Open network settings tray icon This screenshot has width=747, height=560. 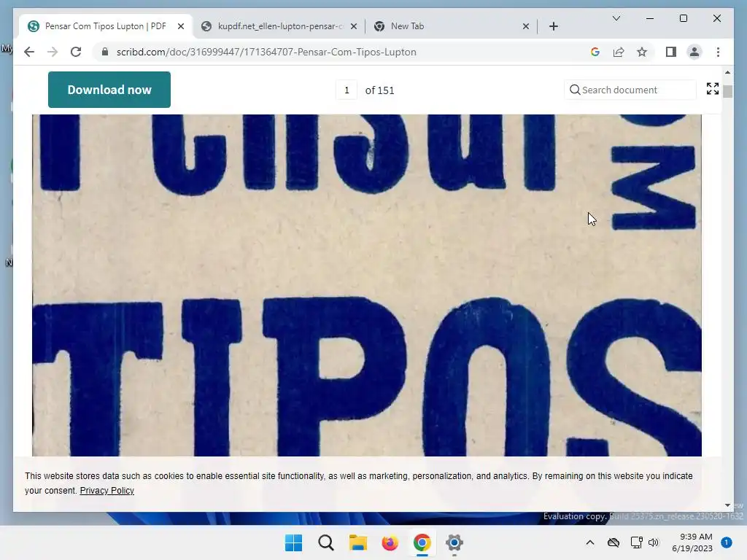[x=636, y=542]
